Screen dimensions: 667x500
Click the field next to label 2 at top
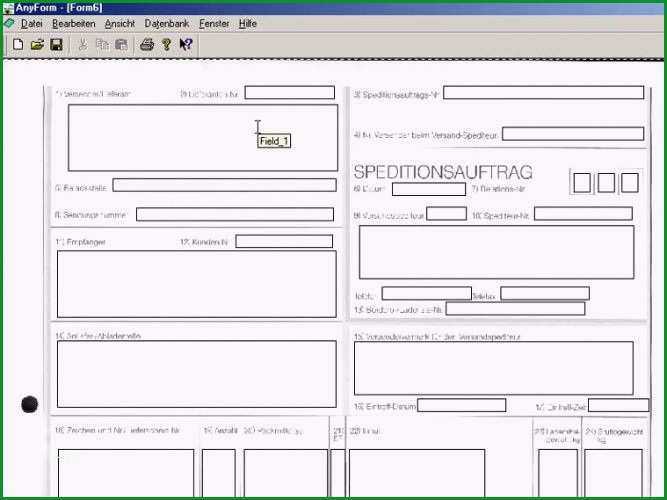(290, 93)
